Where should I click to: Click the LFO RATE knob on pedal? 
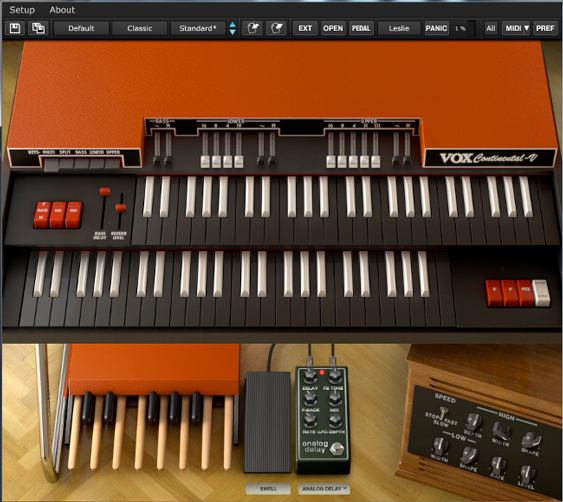pos(310,420)
